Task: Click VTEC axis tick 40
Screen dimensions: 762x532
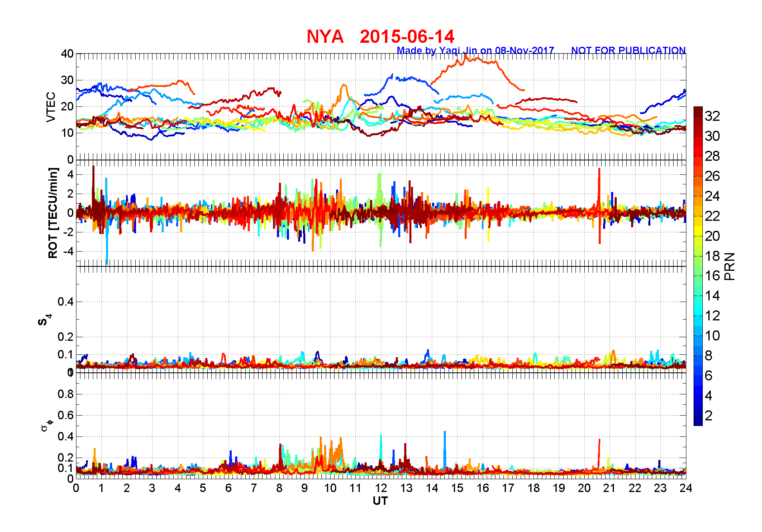Action: tap(67, 54)
